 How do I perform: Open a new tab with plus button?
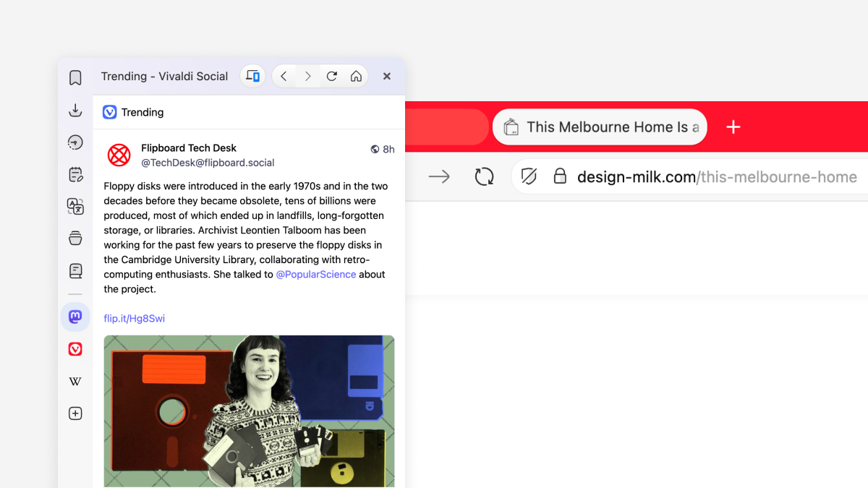733,127
